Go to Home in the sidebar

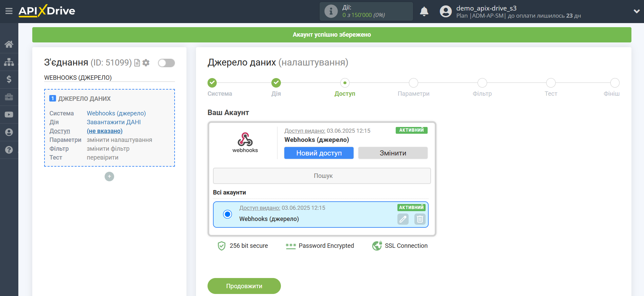pyautogui.click(x=9, y=44)
